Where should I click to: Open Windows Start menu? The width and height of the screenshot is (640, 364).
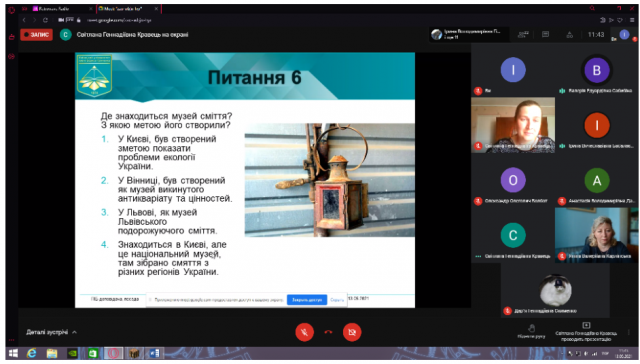click(x=13, y=353)
